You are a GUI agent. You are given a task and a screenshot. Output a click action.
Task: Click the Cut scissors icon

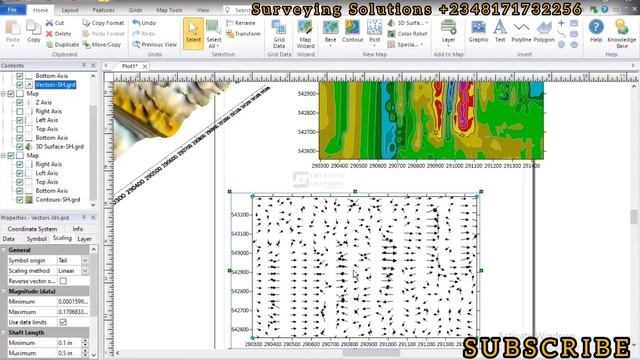49,23
